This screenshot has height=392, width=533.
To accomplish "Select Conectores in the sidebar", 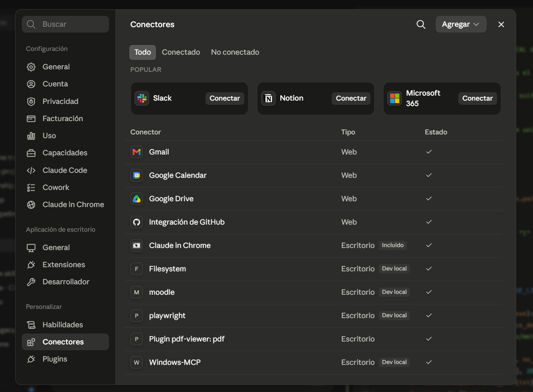I will point(65,342).
